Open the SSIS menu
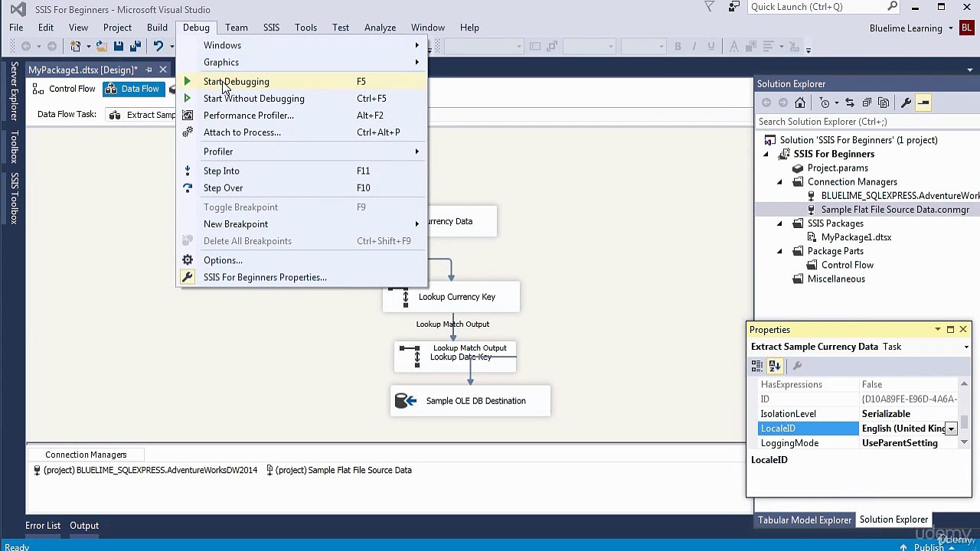This screenshot has width=980, height=551. pos(271,28)
